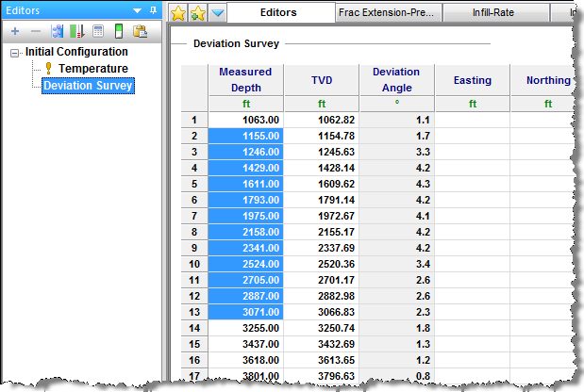Click the Measured Depth cell showing 3255.00
The height and width of the screenshot is (392, 584).
[245, 326]
